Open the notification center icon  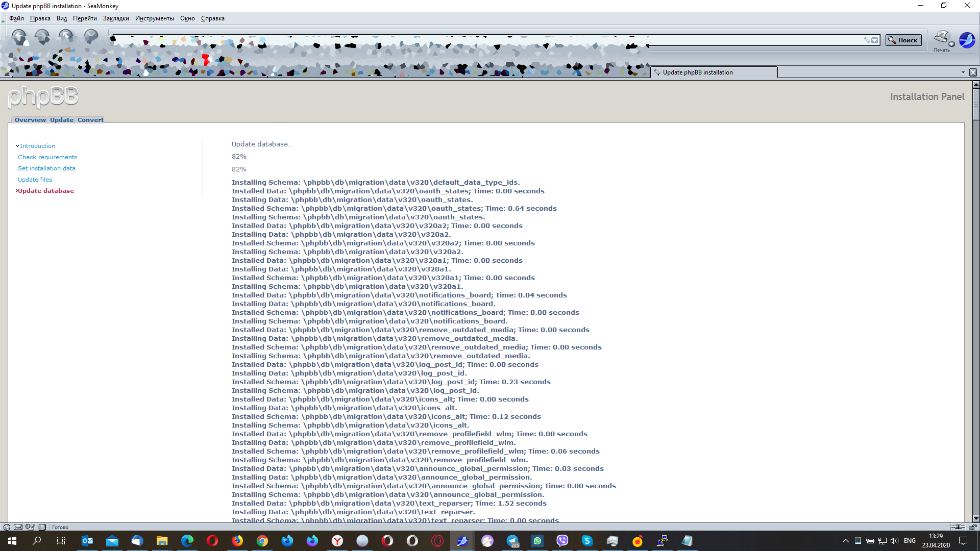963,541
